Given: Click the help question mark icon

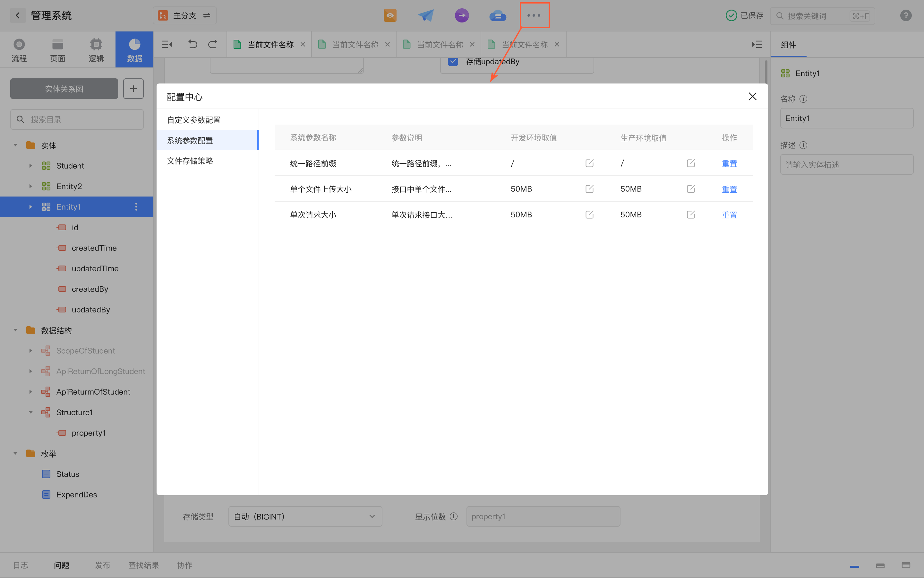Looking at the screenshot, I should tap(906, 15).
